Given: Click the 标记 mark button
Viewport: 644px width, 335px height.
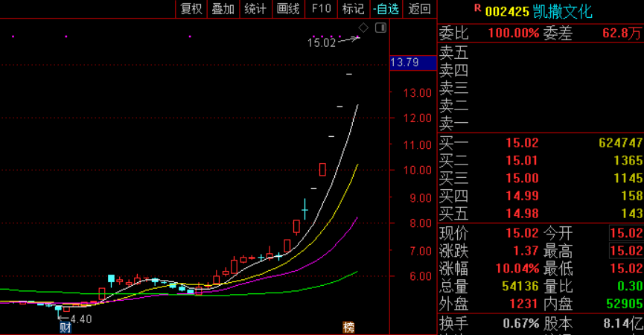Looking at the screenshot, I should [354, 9].
